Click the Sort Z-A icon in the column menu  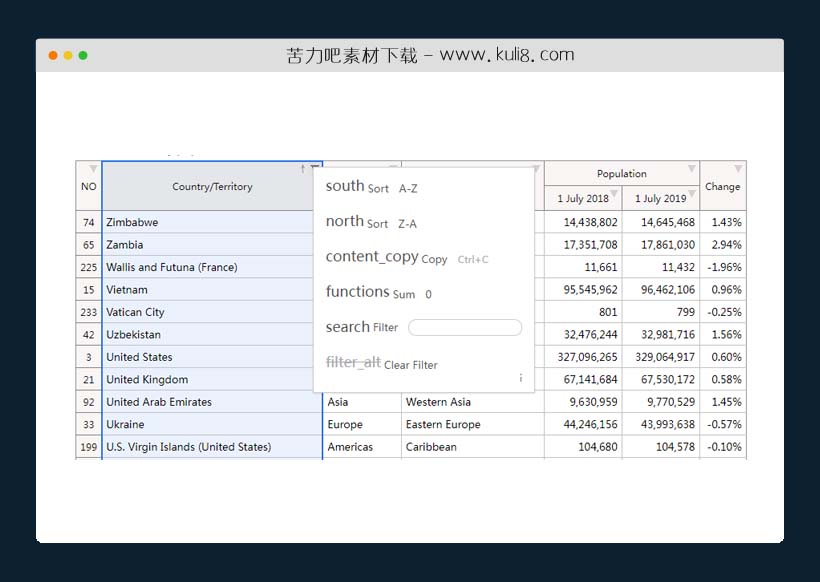[345, 223]
